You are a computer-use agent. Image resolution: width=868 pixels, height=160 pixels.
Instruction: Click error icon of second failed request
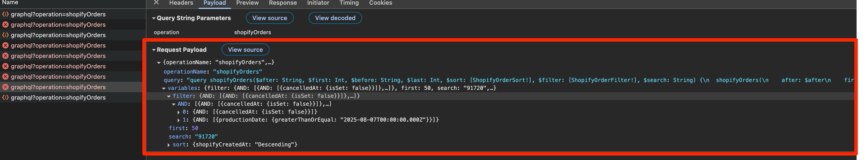click(x=5, y=45)
